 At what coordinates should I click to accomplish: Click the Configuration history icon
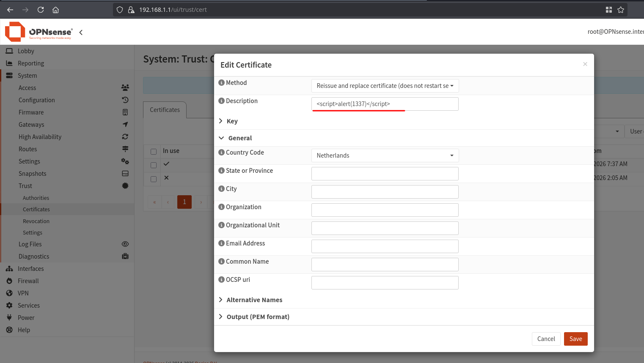point(125,100)
